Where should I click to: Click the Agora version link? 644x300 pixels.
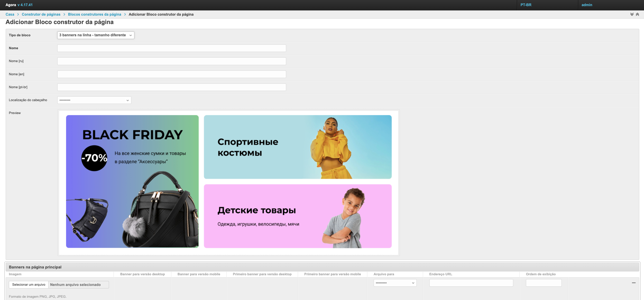pos(25,5)
